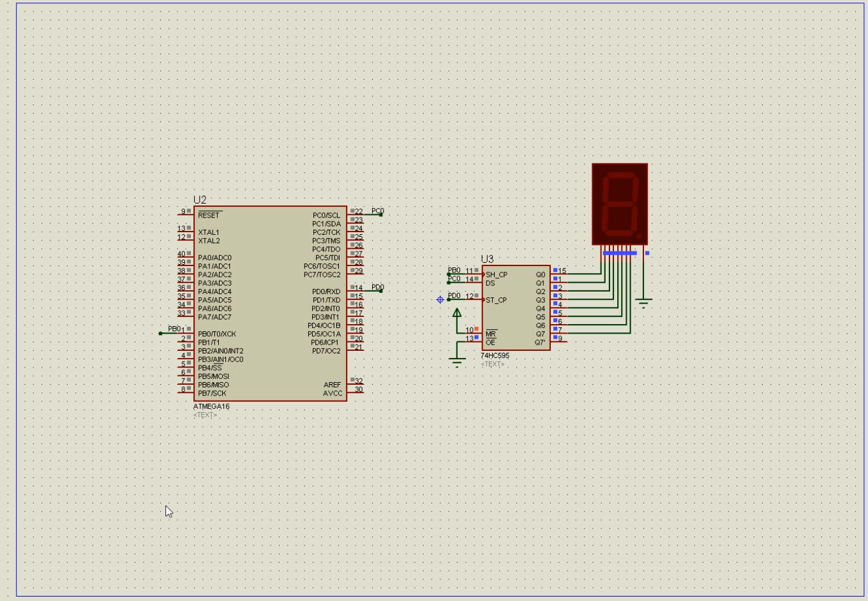868x601 pixels.
Task: Click the ground symbol under the display
Action: click(x=643, y=303)
